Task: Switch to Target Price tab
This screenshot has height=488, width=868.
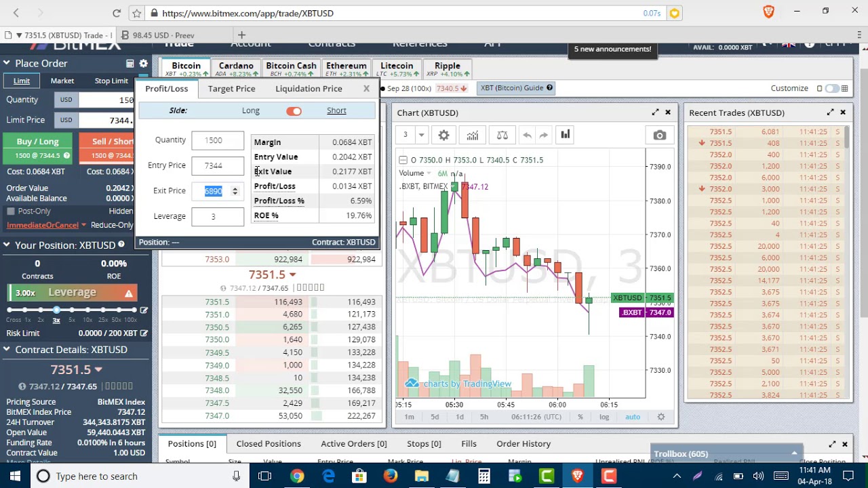Action: 231,89
